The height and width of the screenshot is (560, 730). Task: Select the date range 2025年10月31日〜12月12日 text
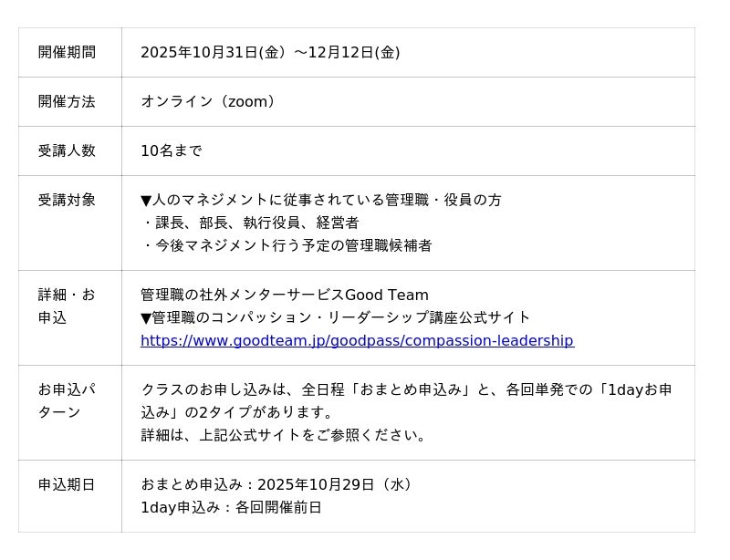pyautogui.click(x=270, y=53)
